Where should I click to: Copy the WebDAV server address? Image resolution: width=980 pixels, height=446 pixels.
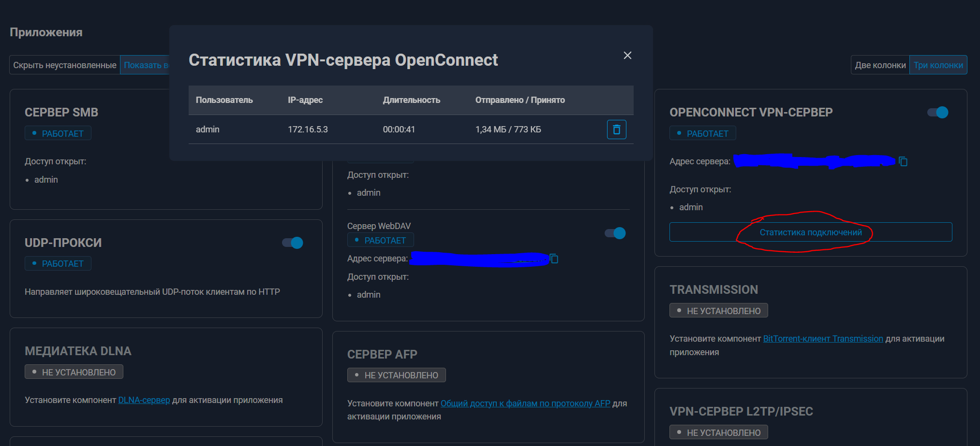(x=554, y=259)
